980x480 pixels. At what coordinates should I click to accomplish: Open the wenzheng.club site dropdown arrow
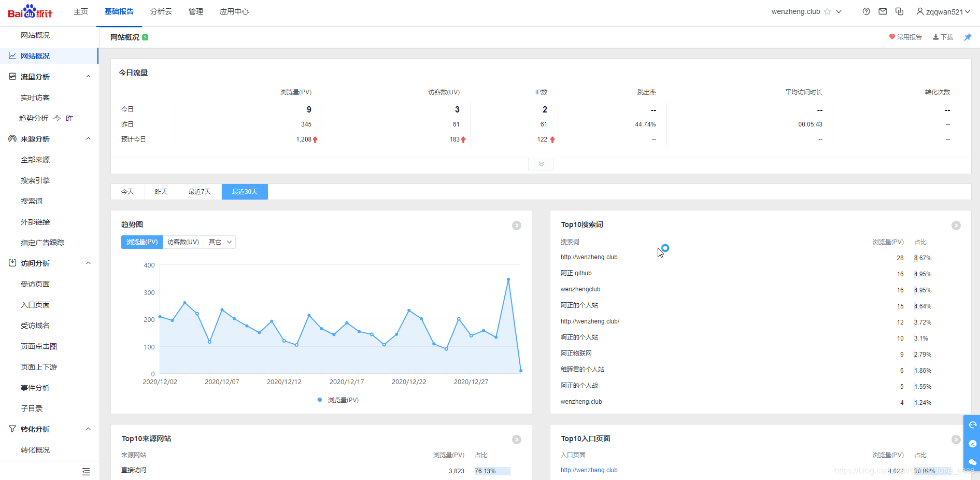[839, 11]
